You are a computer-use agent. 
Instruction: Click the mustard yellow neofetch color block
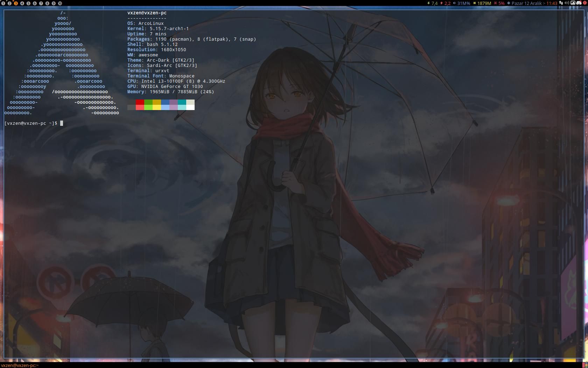[x=157, y=102]
